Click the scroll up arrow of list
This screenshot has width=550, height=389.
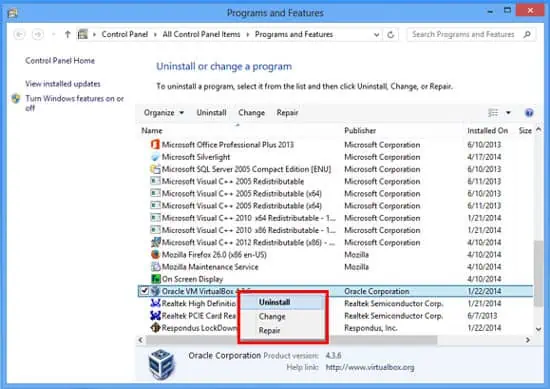(x=538, y=130)
